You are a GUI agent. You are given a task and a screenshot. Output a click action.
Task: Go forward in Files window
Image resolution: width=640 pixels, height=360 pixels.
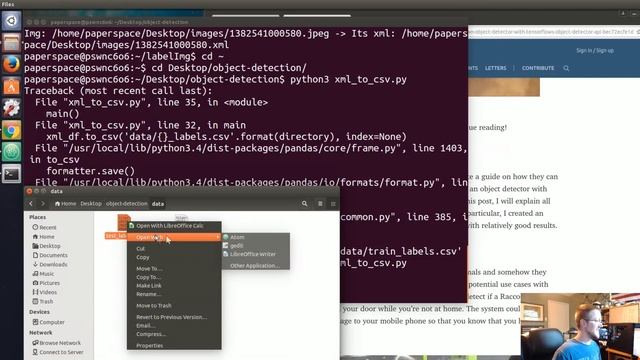[x=42, y=203]
